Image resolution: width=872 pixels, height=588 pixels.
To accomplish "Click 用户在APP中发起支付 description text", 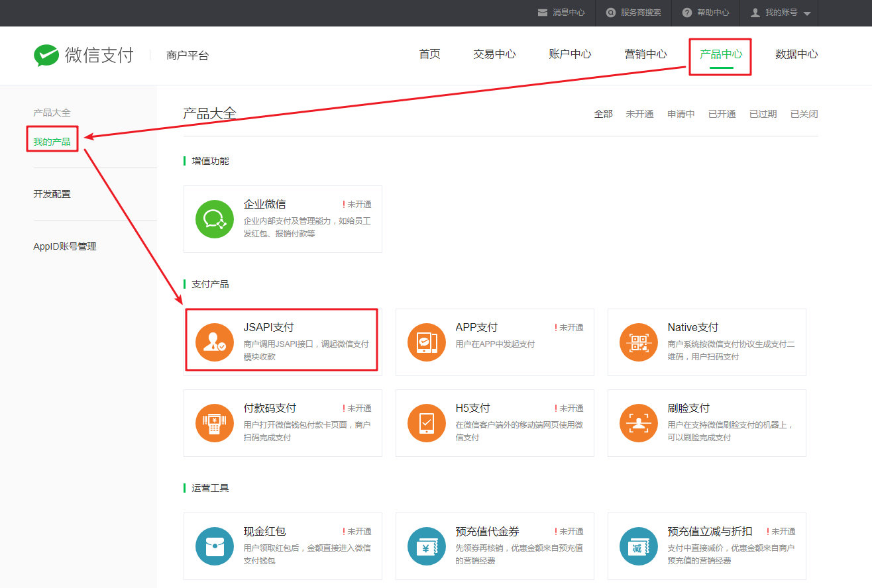I will (x=496, y=344).
